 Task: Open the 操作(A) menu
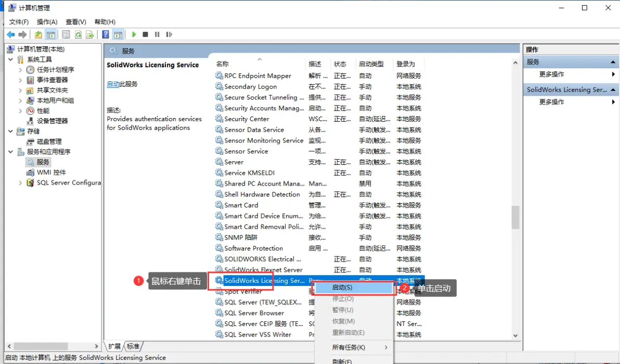pos(47,22)
